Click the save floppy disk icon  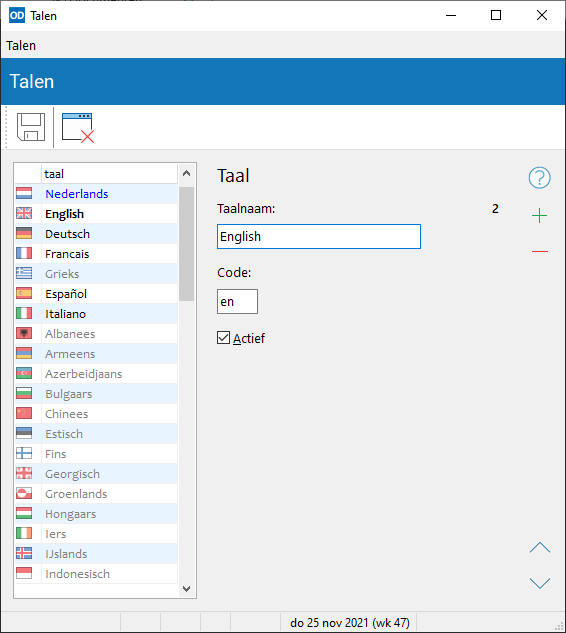[x=31, y=127]
